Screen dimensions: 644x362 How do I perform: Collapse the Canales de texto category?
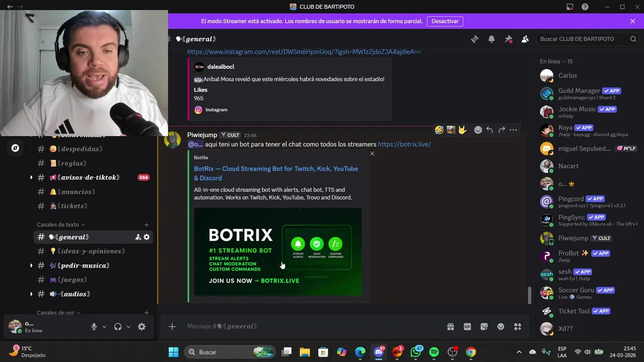(61, 225)
